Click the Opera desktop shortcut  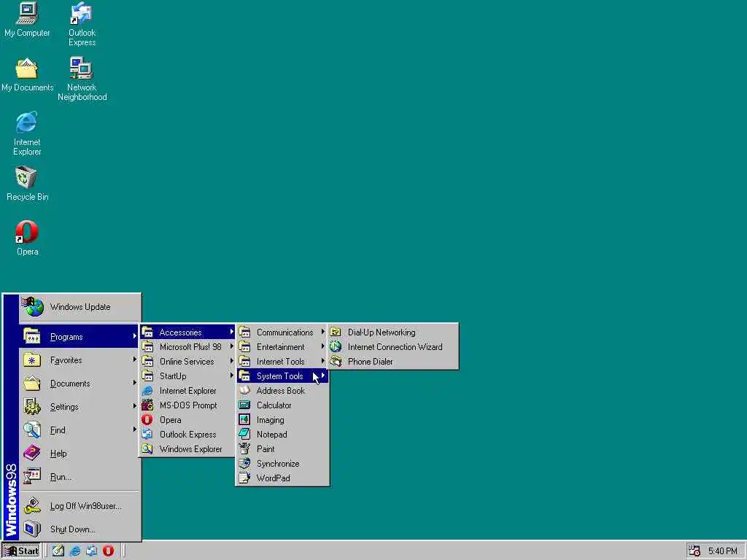pyautogui.click(x=27, y=238)
